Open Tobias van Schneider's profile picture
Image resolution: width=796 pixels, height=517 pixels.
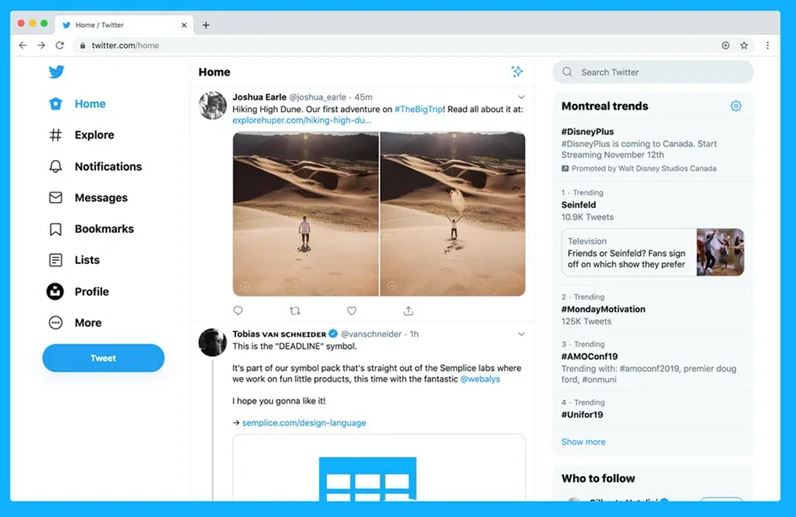[212, 342]
